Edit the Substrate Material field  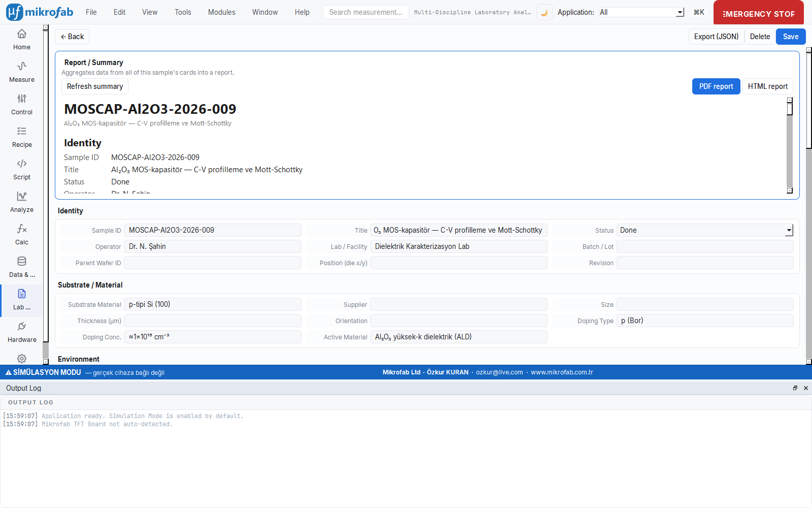(x=213, y=304)
